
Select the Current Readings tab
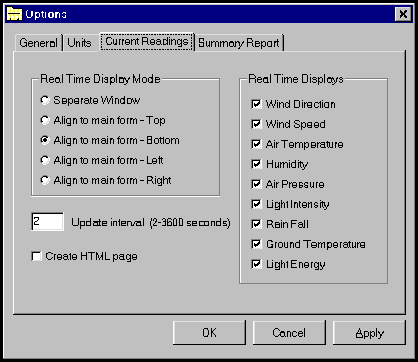147,42
